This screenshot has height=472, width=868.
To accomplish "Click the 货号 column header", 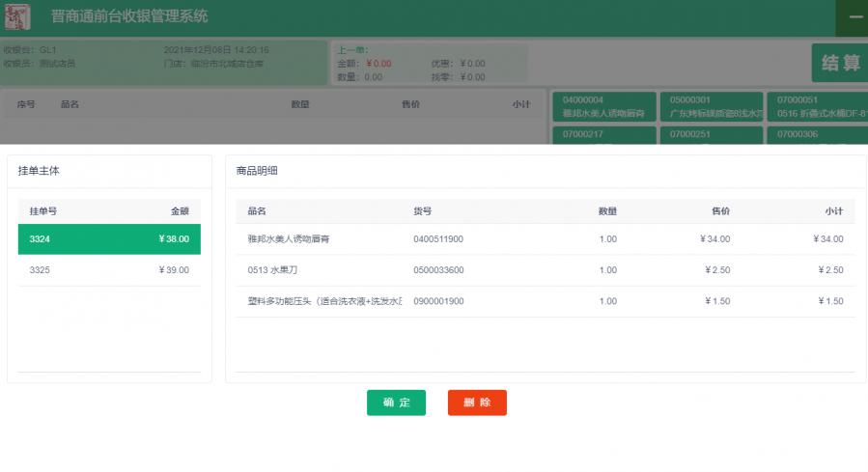I will pyautogui.click(x=423, y=211).
